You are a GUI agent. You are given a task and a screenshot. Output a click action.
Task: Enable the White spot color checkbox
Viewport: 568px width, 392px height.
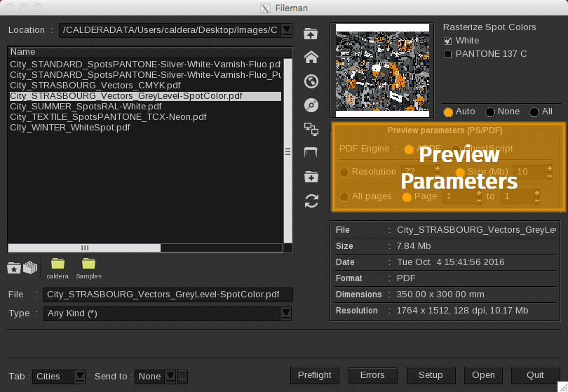click(x=448, y=41)
